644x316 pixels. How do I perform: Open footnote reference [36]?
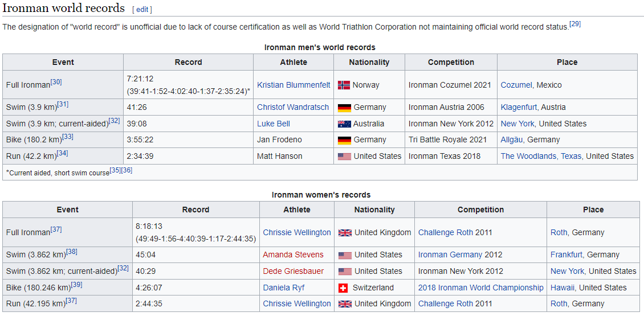tap(127, 170)
